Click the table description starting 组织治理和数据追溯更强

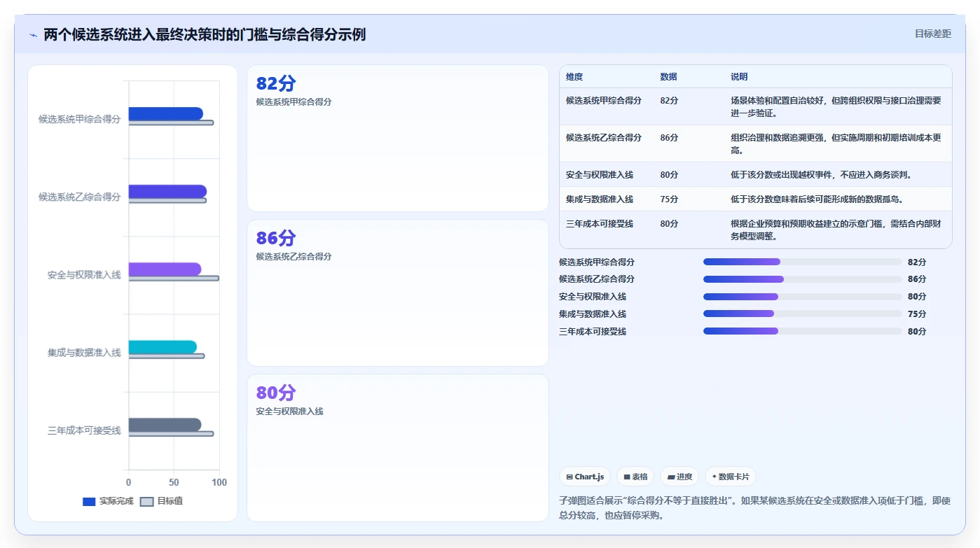(836, 144)
